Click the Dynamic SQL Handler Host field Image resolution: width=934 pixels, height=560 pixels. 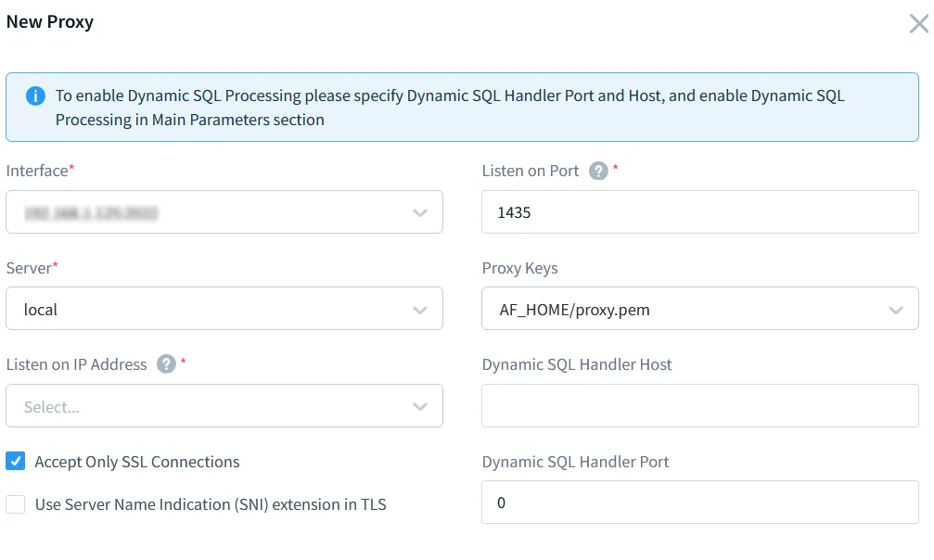coord(700,406)
